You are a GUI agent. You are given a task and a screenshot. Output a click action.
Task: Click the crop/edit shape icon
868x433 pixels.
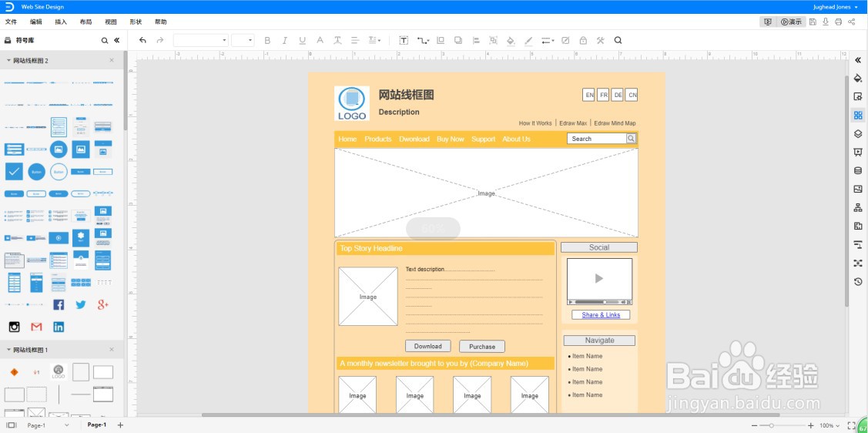565,40
